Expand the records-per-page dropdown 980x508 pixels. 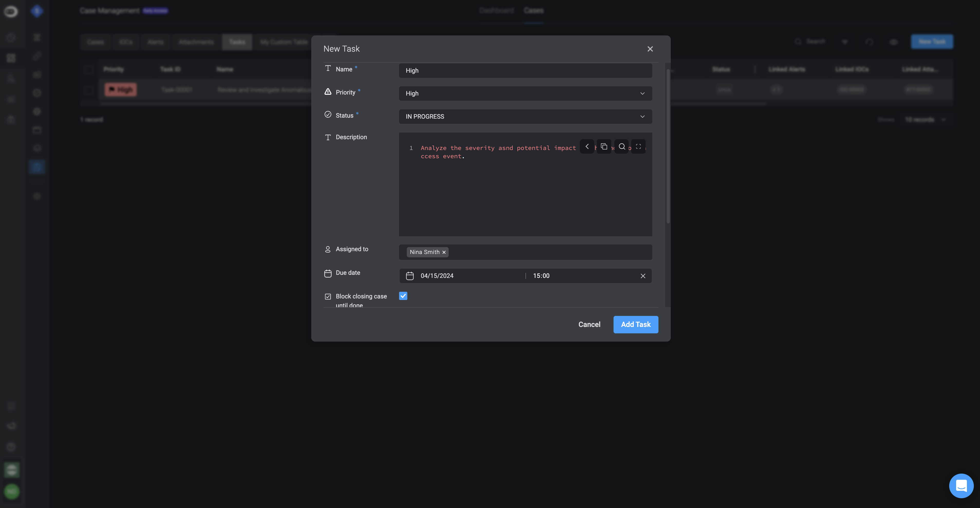[x=925, y=119]
